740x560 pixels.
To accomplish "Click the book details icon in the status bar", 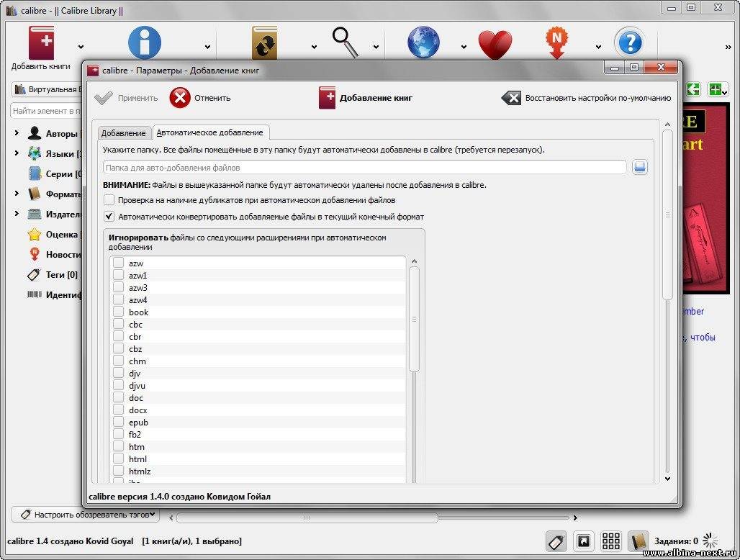I will pyautogui.click(x=638, y=541).
